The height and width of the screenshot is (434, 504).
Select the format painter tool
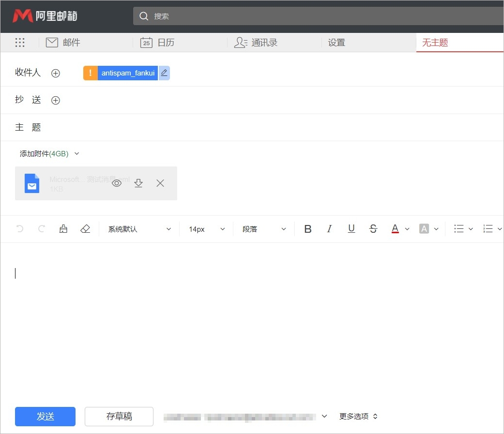pos(63,228)
